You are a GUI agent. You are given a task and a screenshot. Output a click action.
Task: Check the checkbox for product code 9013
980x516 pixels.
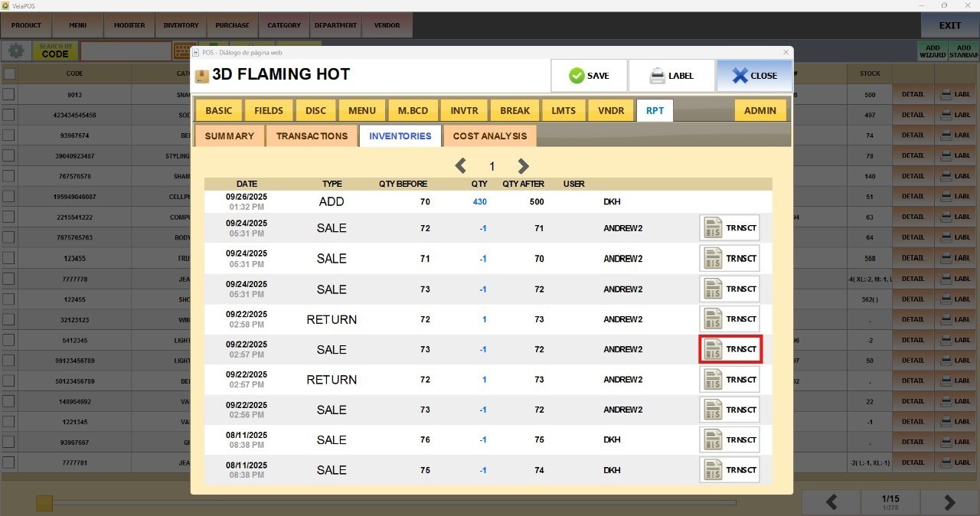[9, 94]
